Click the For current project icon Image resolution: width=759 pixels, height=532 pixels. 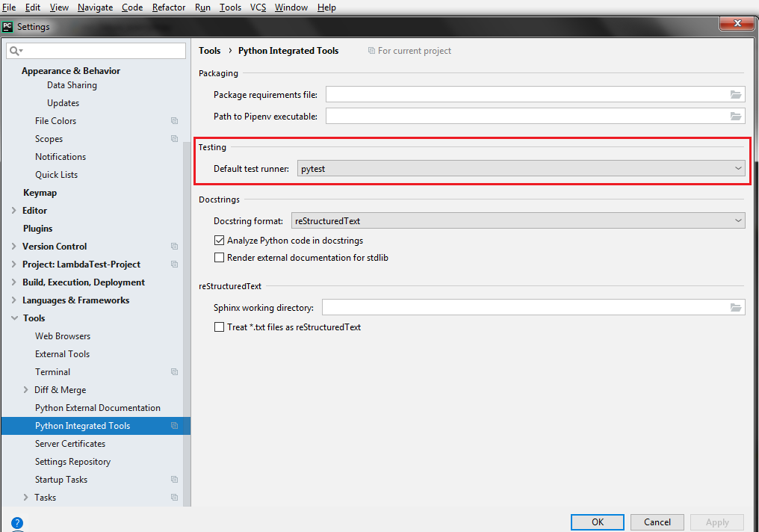coord(371,51)
